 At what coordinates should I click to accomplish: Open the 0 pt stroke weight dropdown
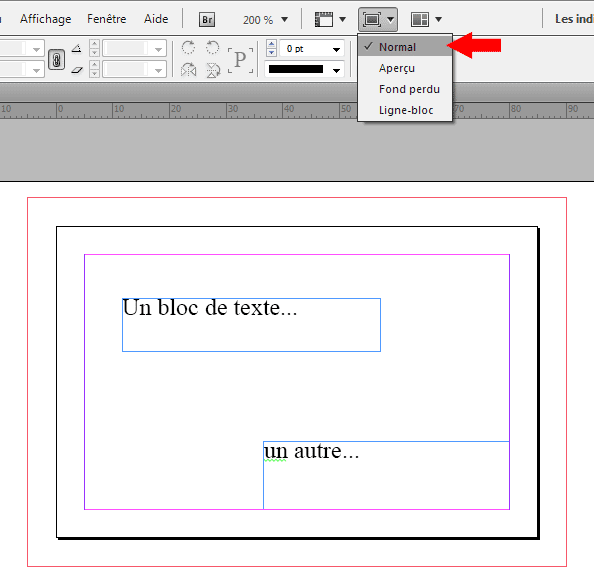[336, 49]
